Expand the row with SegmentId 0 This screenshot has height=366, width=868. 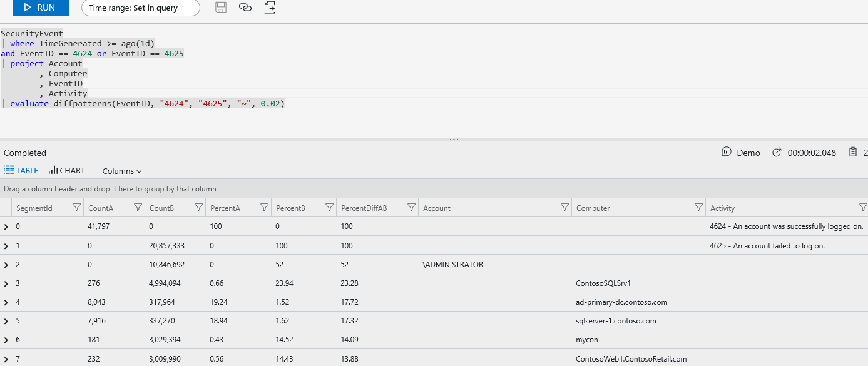[x=6, y=227]
